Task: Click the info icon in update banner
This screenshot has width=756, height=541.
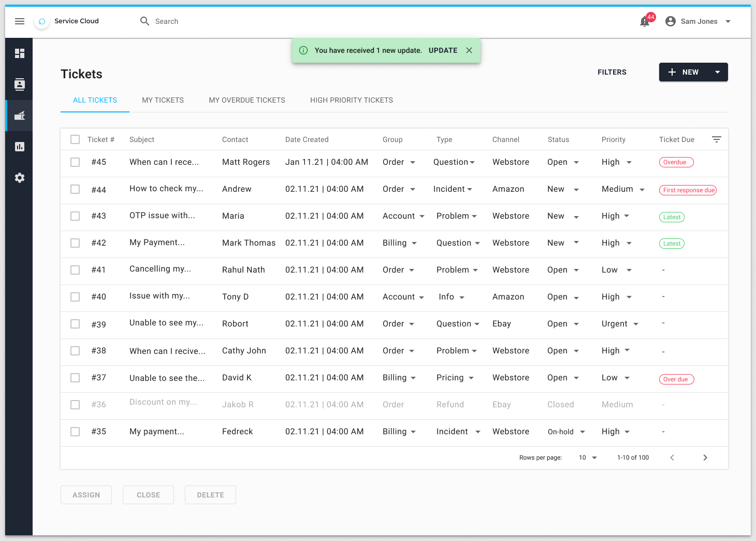Action: pyautogui.click(x=303, y=50)
